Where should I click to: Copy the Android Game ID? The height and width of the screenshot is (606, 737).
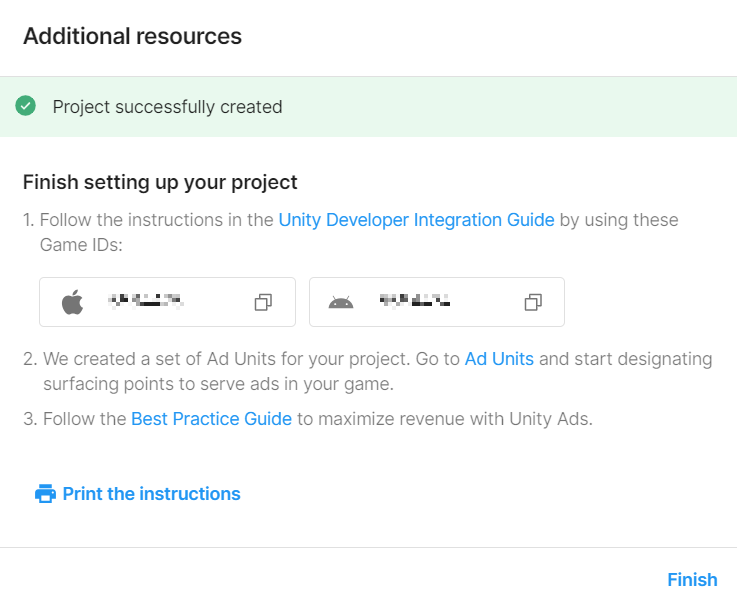(533, 302)
